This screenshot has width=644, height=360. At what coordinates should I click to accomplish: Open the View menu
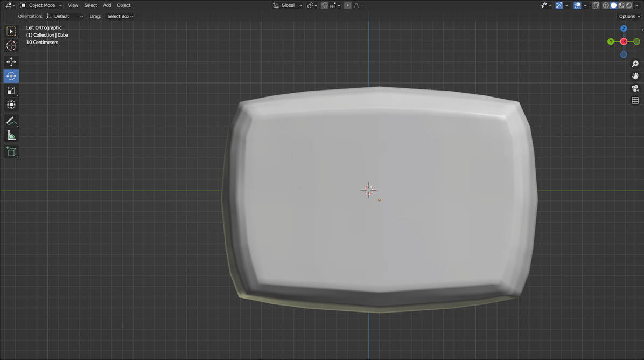click(73, 5)
